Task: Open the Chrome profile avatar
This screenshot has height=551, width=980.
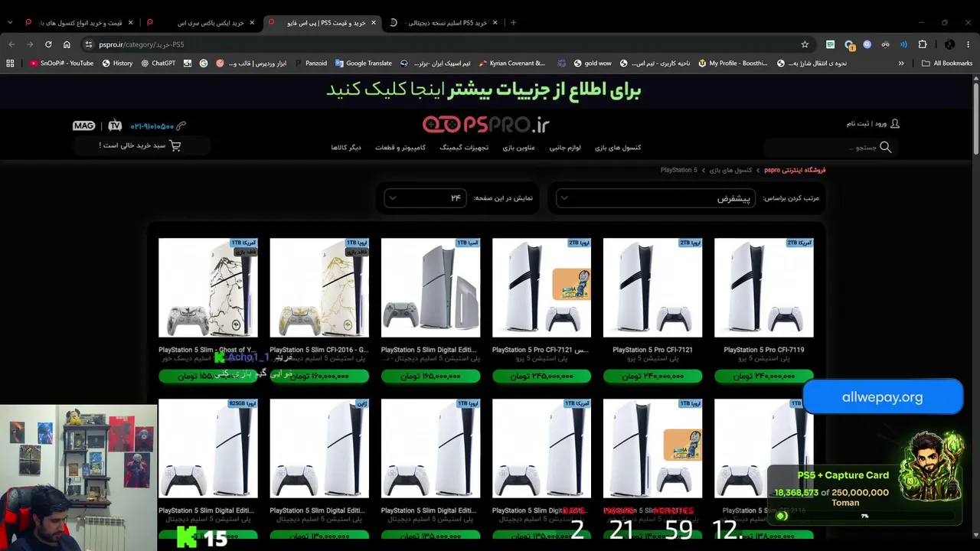Action: 949,44
